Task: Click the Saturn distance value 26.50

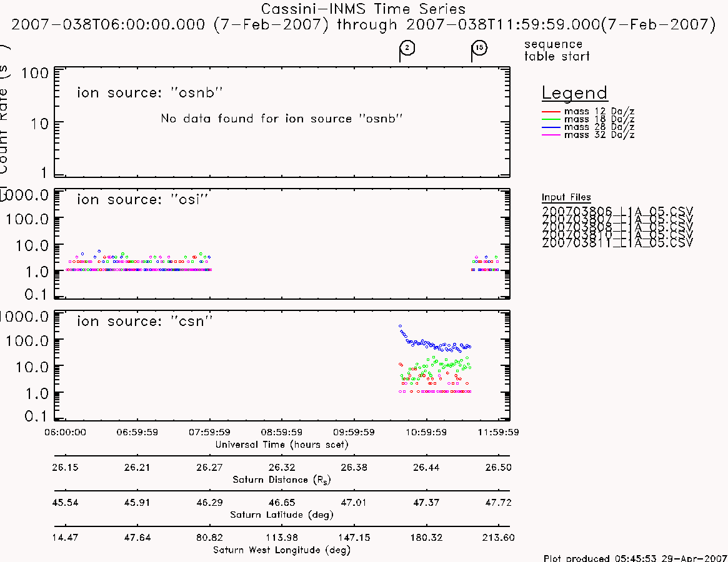Action: click(498, 467)
